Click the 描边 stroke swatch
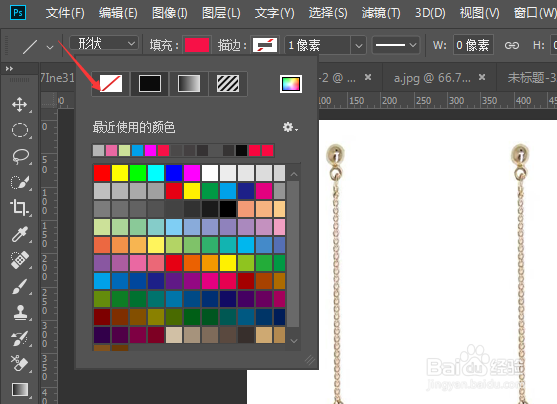The height and width of the screenshot is (404, 557). (265, 45)
